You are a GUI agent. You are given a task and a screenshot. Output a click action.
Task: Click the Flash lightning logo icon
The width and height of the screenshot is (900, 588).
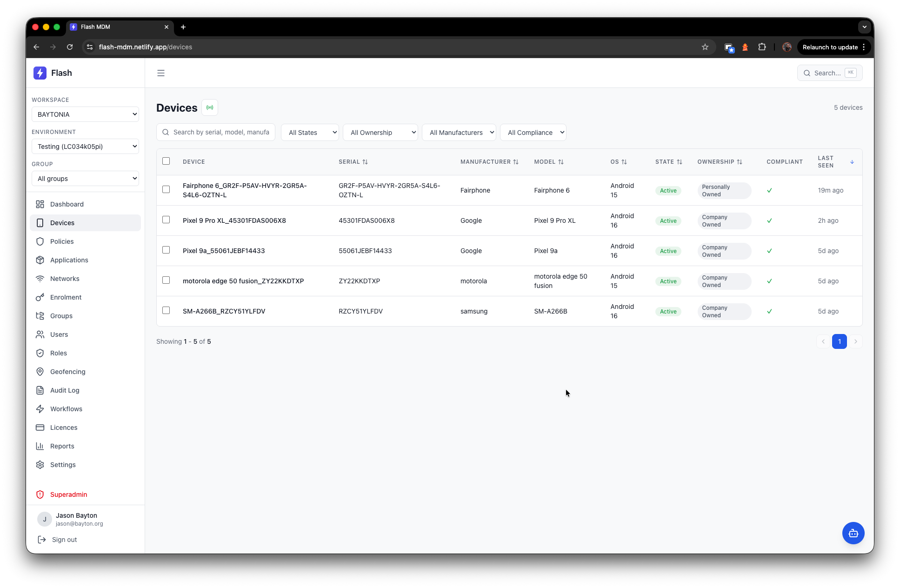(x=40, y=73)
